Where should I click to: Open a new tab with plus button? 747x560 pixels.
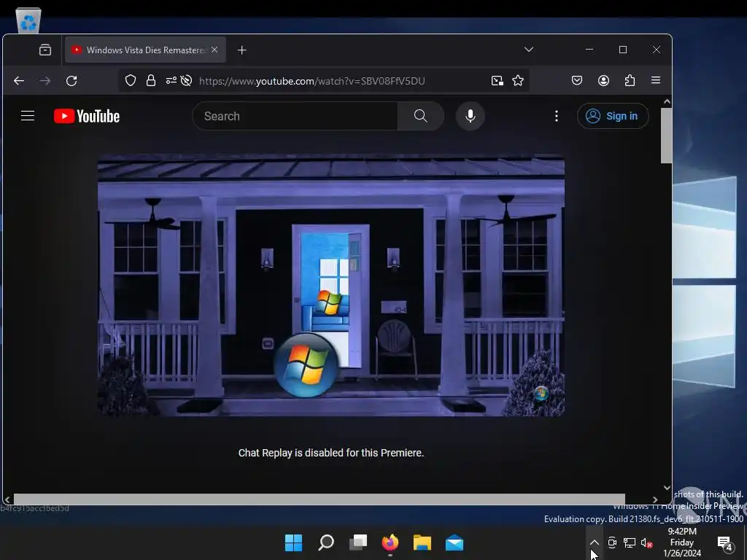(242, 50)
